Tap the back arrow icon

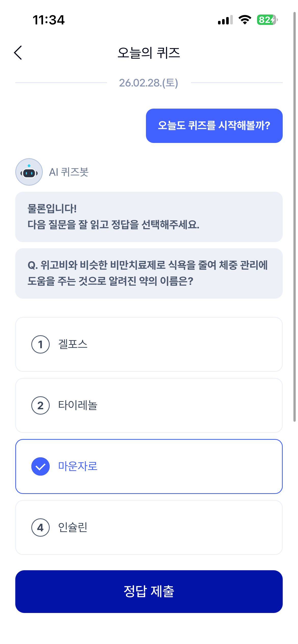point(18,53)
